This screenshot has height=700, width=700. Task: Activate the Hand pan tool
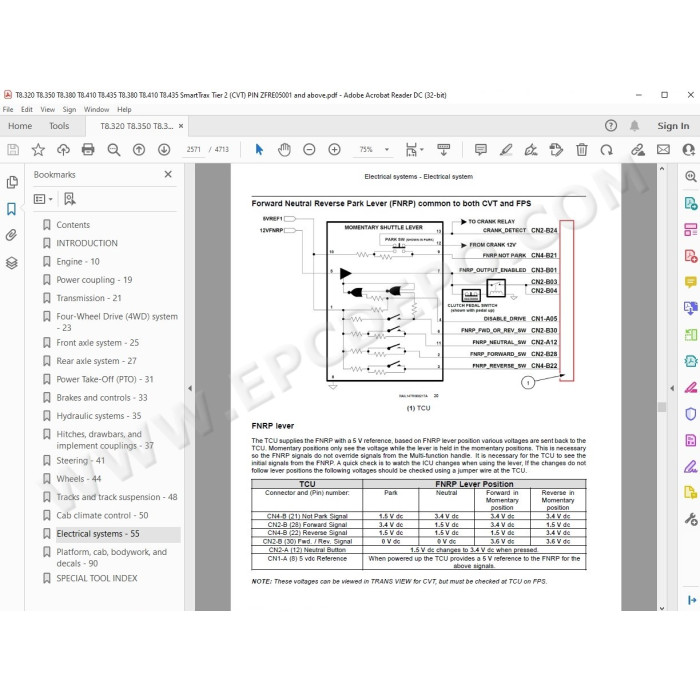point(284,150)
